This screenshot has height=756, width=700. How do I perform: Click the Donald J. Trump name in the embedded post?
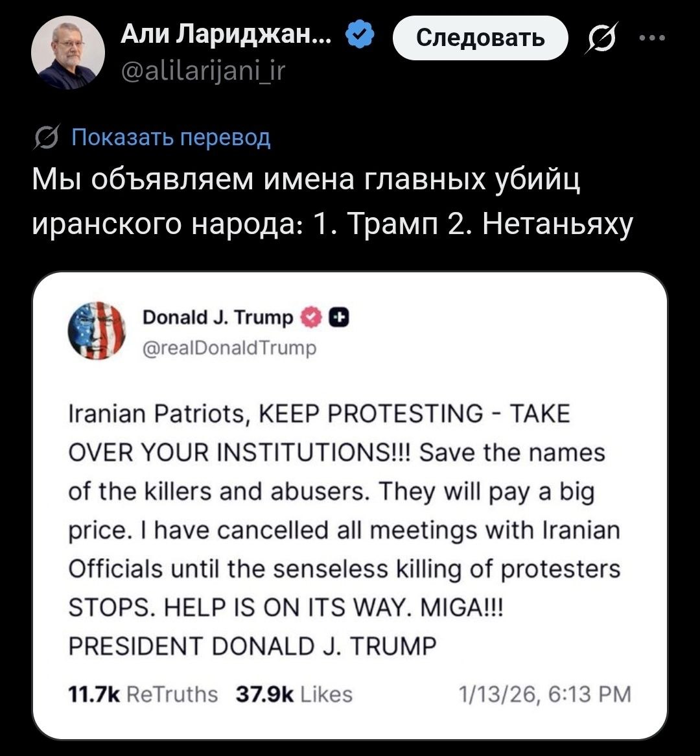pyautogui.click(x=217, y=318)
